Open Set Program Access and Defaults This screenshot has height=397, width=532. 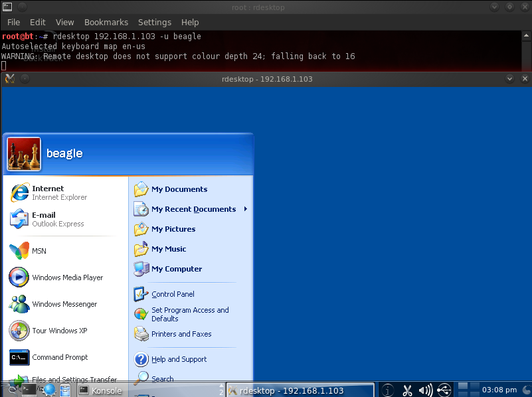pos(181,314)
